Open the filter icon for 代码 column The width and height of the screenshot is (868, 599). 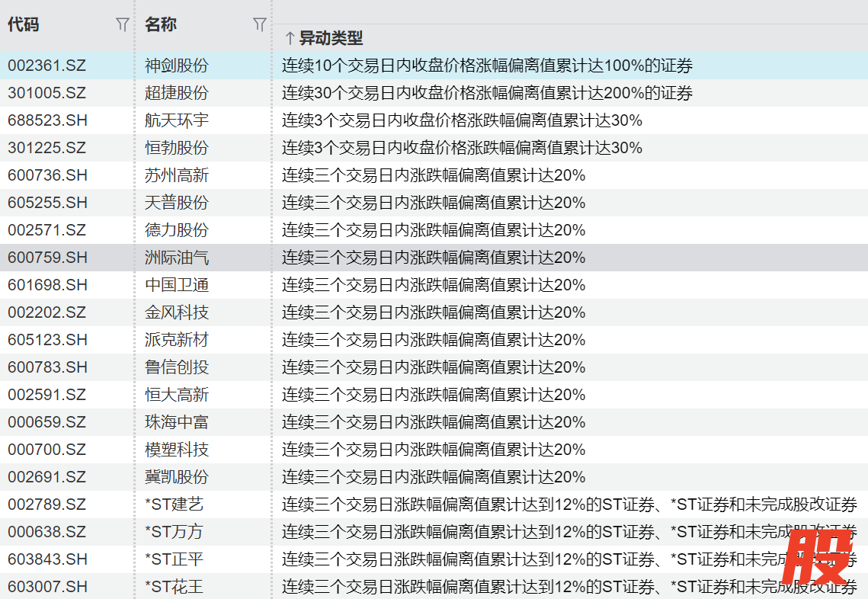122,25
